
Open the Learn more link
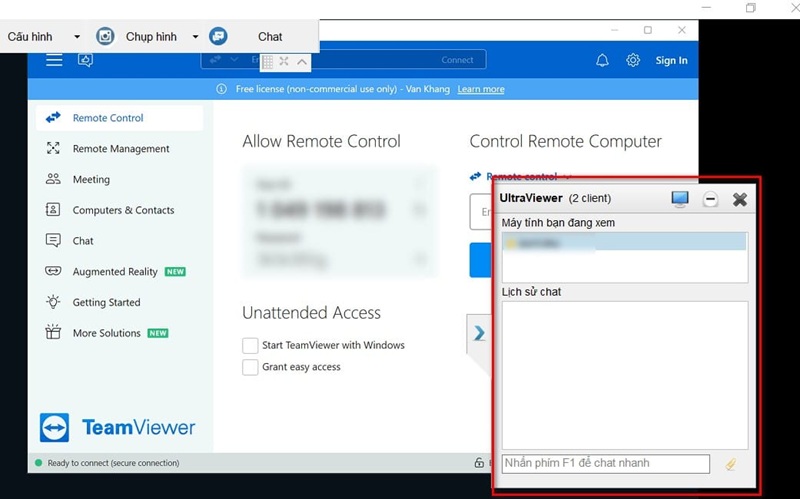click(481, 89)
